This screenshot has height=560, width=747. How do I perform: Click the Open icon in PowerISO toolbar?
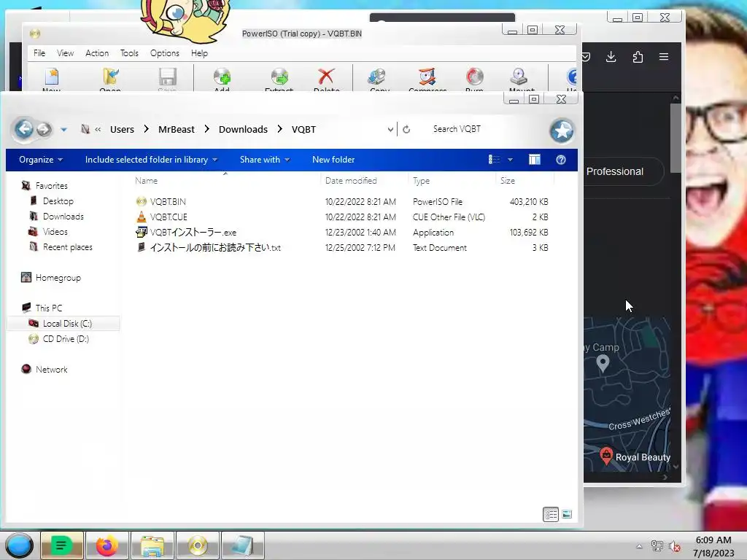(111, 77)
